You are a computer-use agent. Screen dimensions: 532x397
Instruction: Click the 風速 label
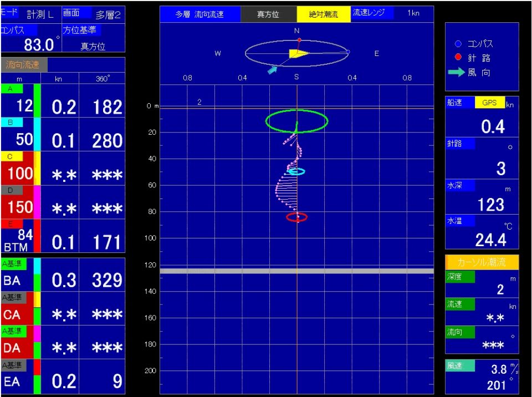point(460,365)
